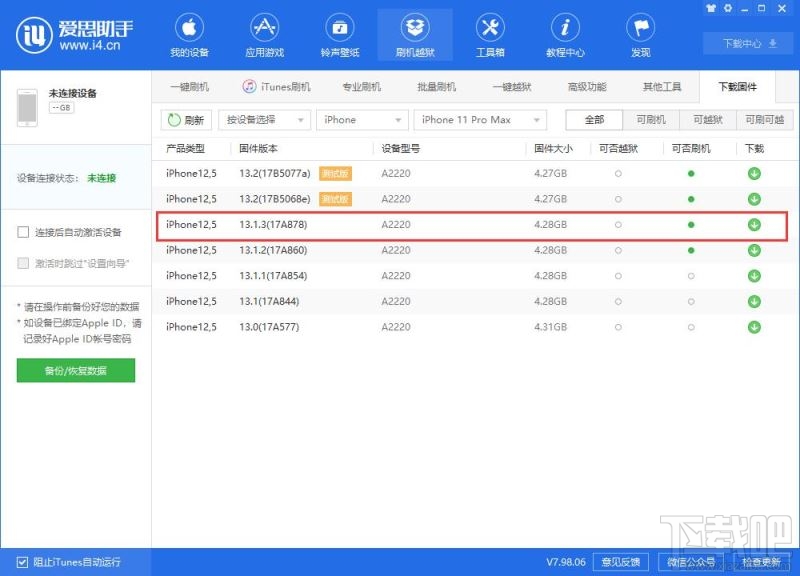The height and width of the screenshot is (576, 800).
Task: Download the iOS 13.1.3 (17A878) firmware
Action: pyautogui.click(x=755, y=224)
